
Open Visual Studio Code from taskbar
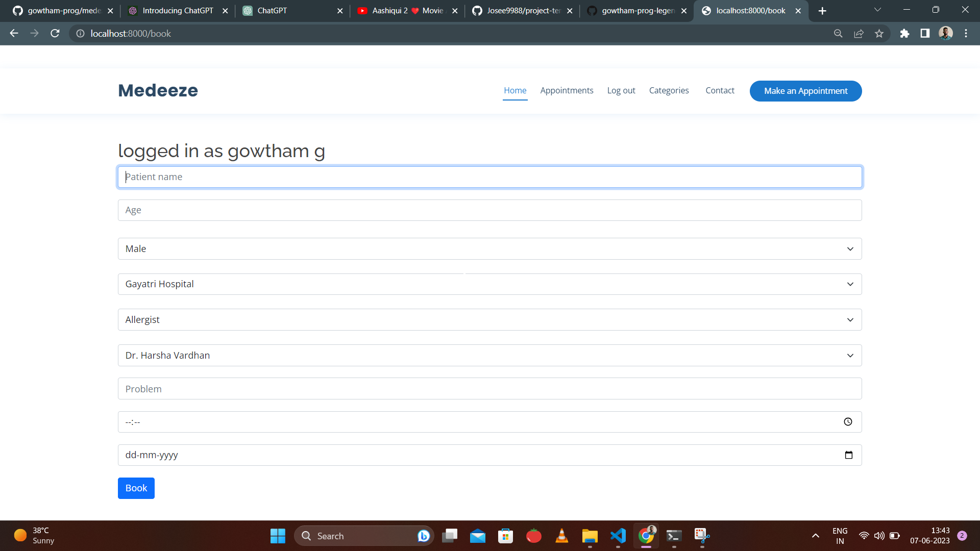pyautogui.click(x=618, y=536)
